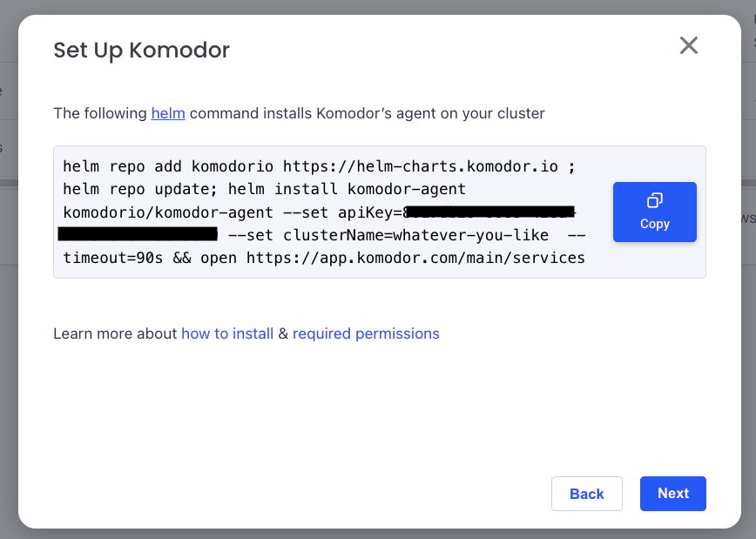Click the redacted apiKey value

tap(488, 212)
